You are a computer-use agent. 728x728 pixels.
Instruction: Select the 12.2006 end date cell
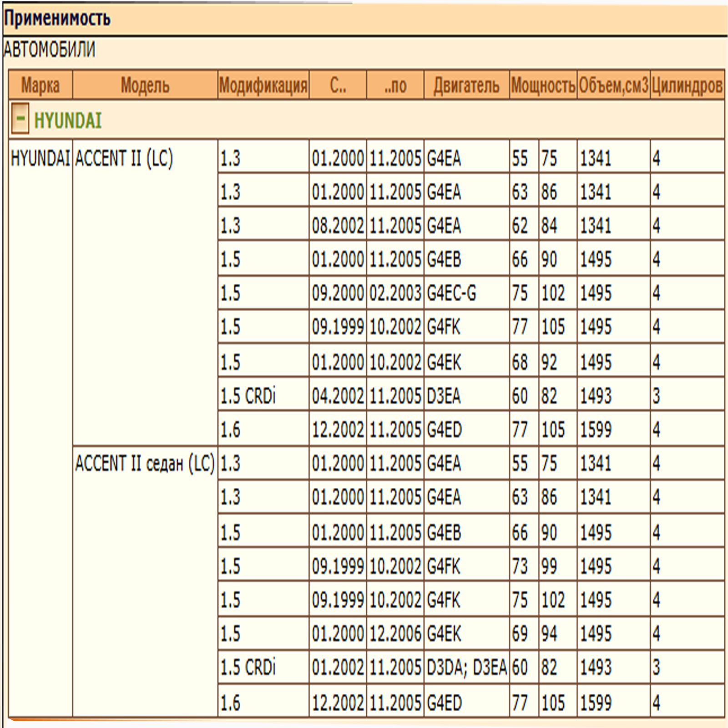[395, 633]
